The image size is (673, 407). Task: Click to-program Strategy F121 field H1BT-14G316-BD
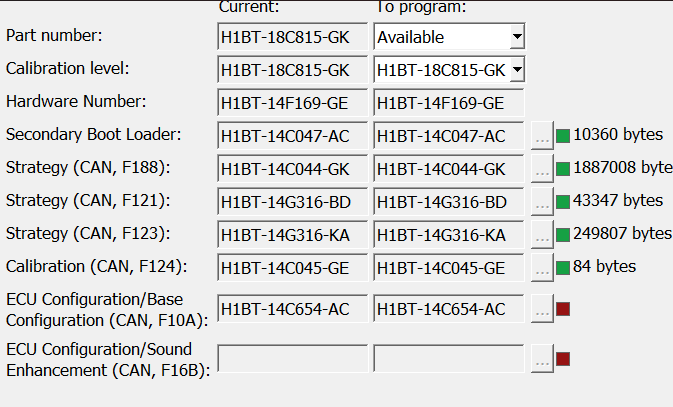click(x=448, y=202)
